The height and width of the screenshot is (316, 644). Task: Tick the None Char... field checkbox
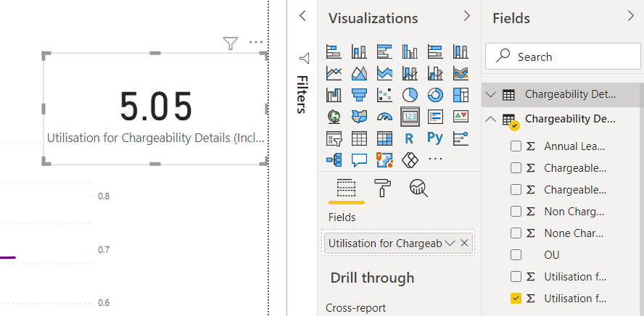point(516,233)
